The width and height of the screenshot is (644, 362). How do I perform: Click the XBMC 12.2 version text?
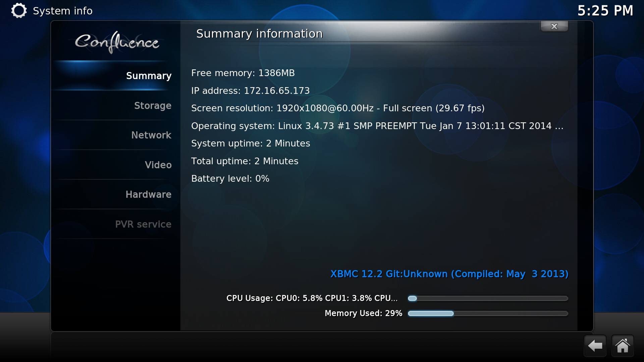(449, 274)
